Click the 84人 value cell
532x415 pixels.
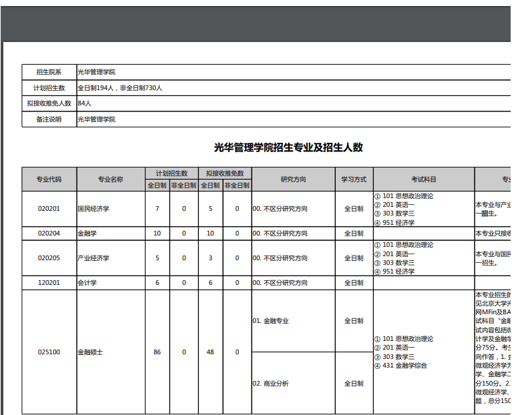point(294,103)
